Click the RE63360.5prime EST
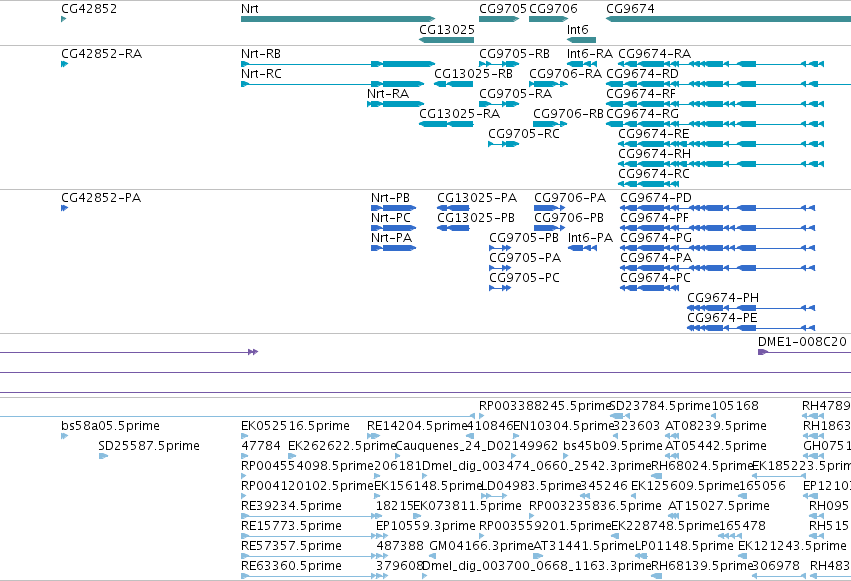The width and height of the screenshot is (851, 581). click(x=314, y=577)
